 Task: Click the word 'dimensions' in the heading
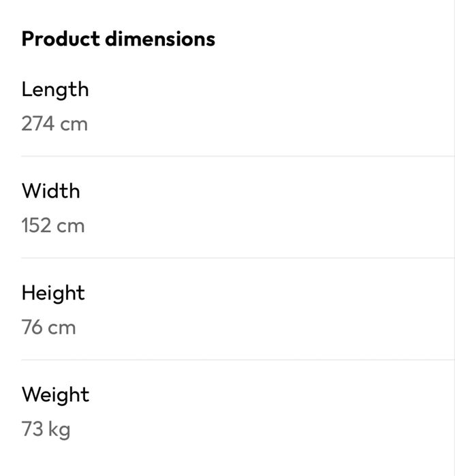[x=160, y=39]
